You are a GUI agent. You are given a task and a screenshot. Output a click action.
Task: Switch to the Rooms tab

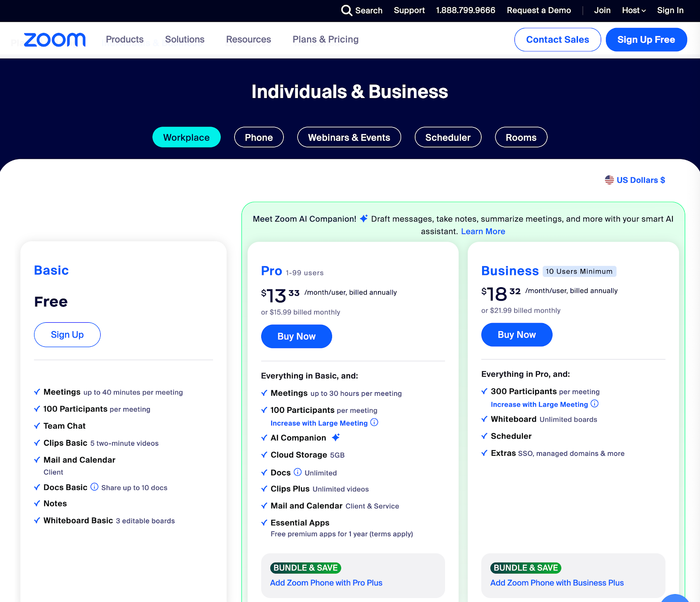tap(521, 137)
